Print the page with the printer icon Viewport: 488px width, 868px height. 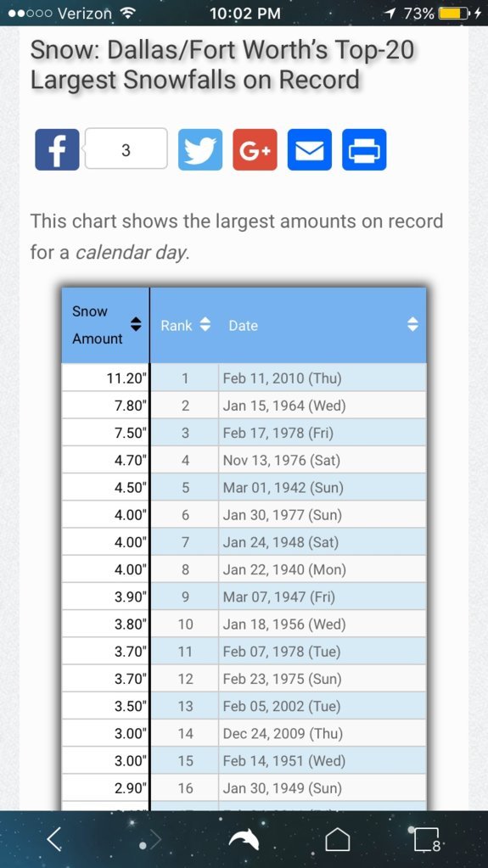[x=364, y=149]
